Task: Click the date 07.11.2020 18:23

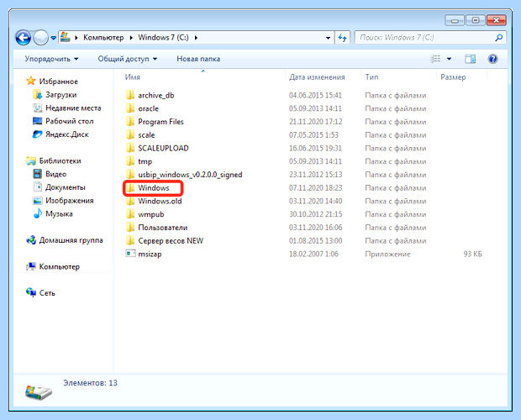Action: [316, 188]
